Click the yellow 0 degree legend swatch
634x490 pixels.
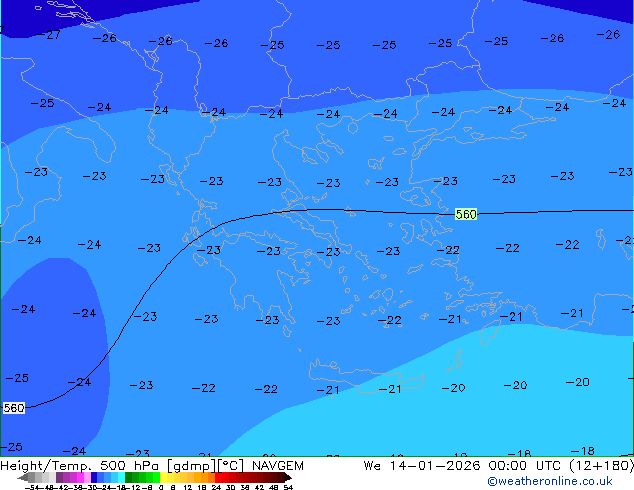[x=163, y=477]
